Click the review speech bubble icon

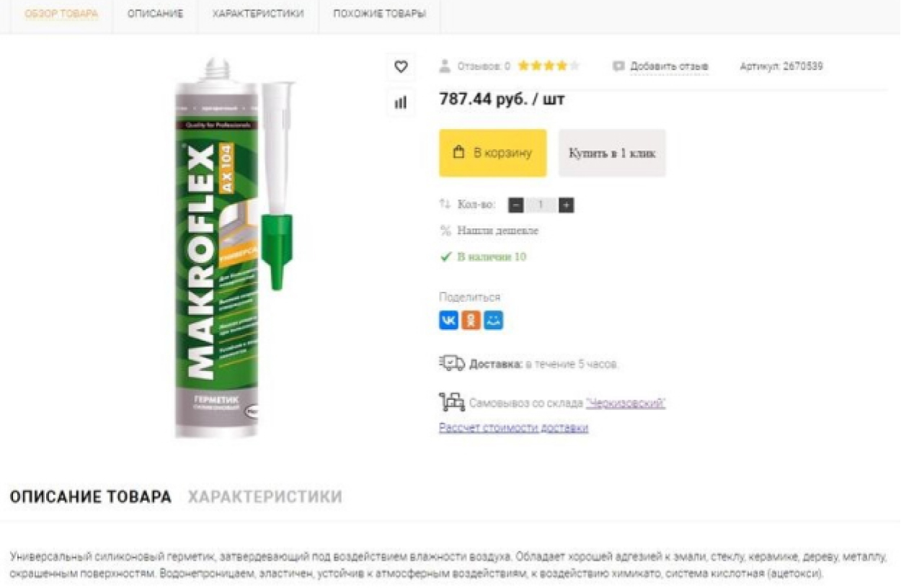pyautogui.click(x=618, y=66)
